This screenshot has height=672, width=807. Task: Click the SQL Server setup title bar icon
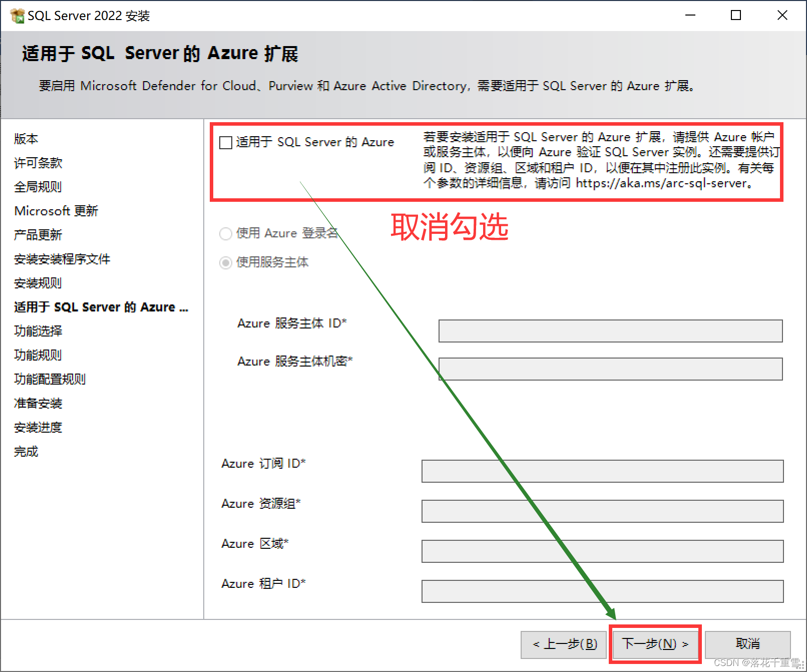(x=17, y=16)
